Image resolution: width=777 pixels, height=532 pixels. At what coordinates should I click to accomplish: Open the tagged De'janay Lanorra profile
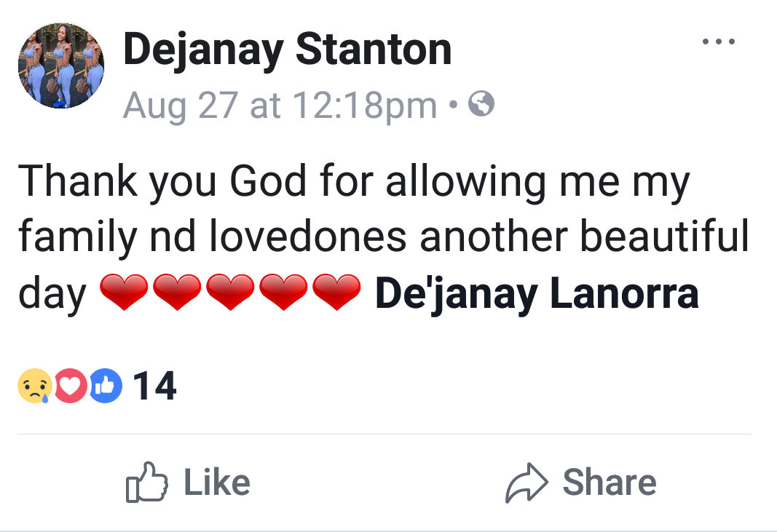pos(537,293)
